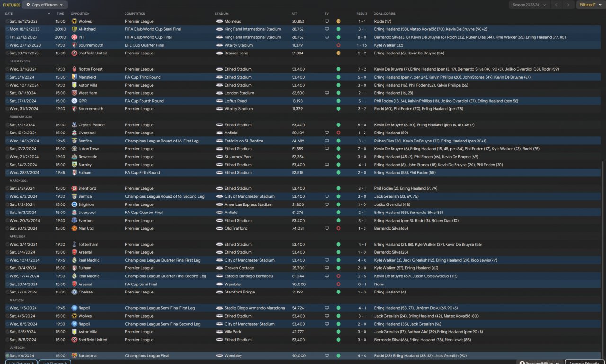
Task: Click the Newcastle club badge
Action: pyautogui.click(x=74, y=157)
